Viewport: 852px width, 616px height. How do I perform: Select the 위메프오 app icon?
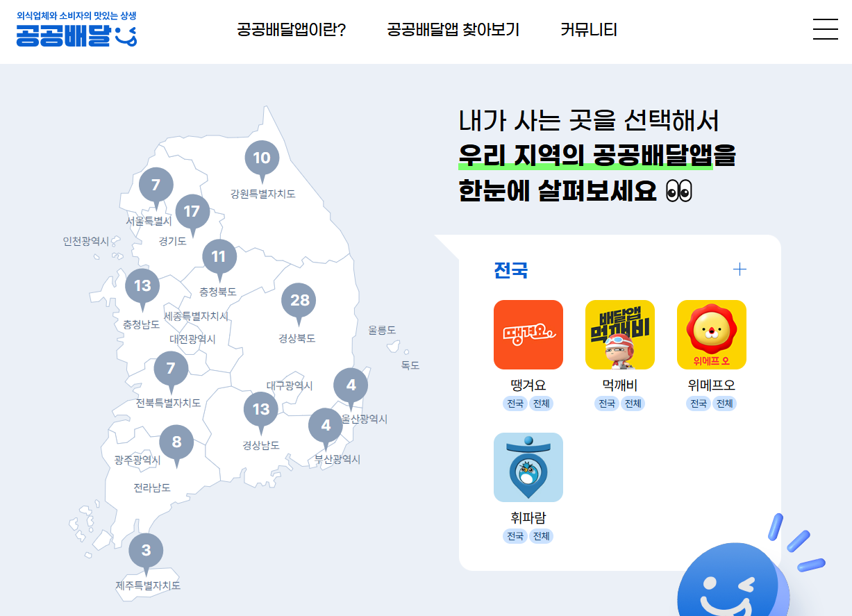712,335
